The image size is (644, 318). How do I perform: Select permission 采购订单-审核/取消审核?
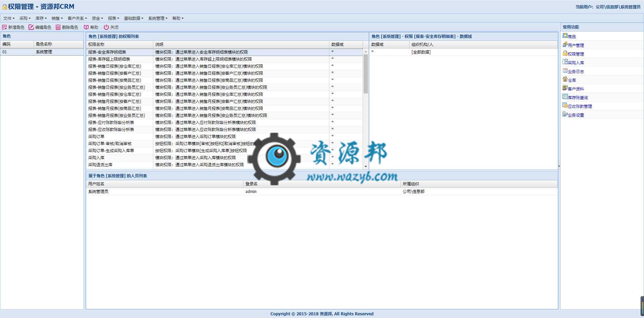224,143
